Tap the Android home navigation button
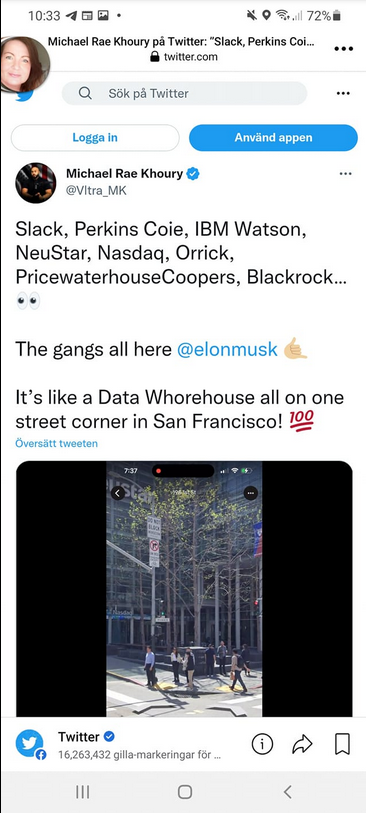 coord(185,792)
